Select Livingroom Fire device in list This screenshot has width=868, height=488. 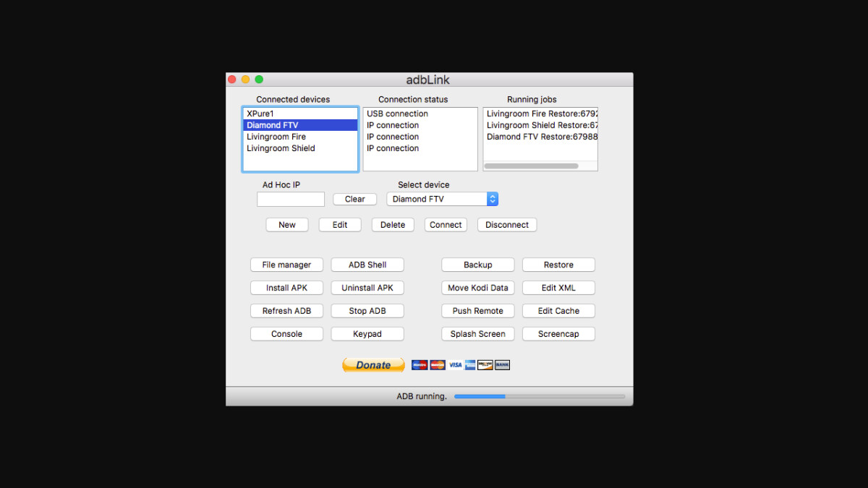point(276,137)
